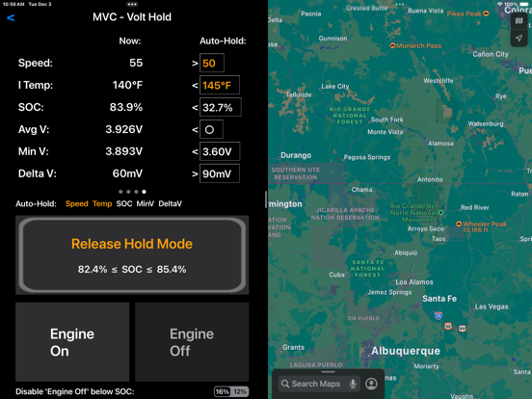The width and height of the screenshot is (532, 399).
Task: Select 16% Engine Off SOC limit
Action: 223,392
